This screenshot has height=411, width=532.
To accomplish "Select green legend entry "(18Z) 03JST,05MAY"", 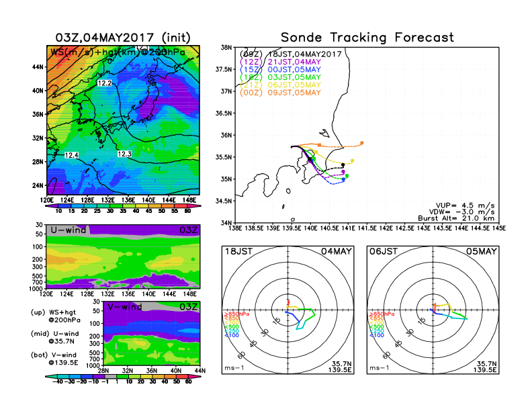I will (x=280, y=77).
